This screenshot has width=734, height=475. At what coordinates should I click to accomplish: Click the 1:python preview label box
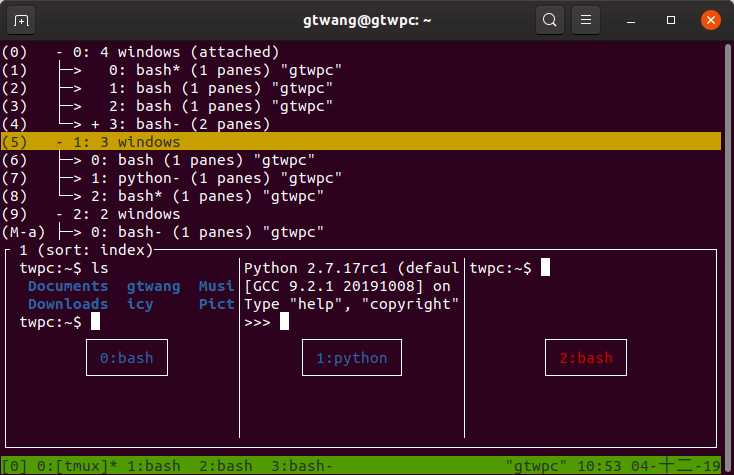[351, 358]
